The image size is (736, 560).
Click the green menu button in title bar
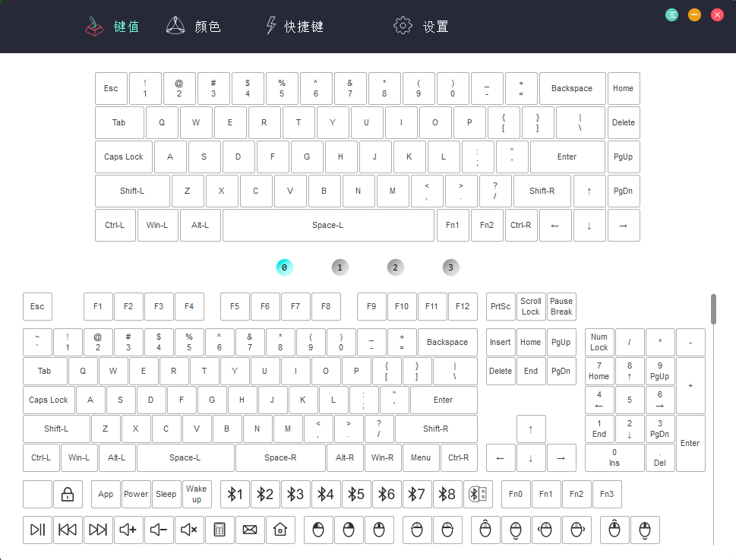pyautogui.click(x=671, y=14)
